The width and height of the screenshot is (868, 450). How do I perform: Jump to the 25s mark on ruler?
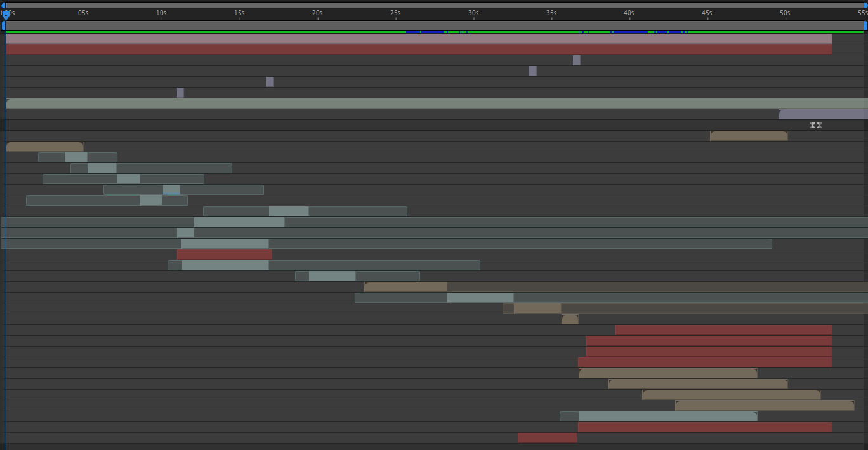coord(395,14)
